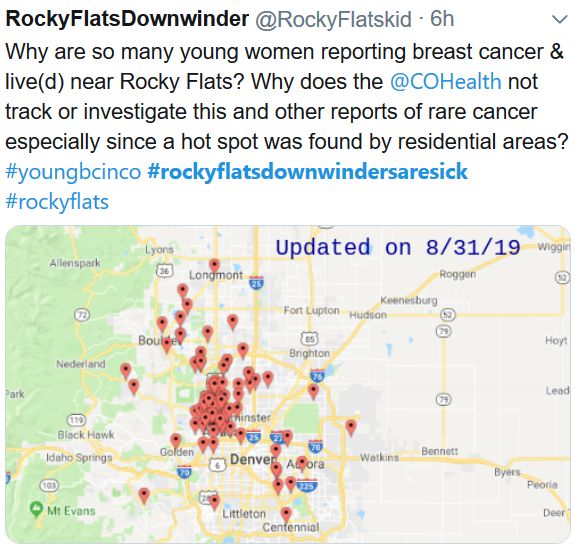Open the attached map image thumbnail
Viewport: 575px width, 549px height.
coord(288,384)
